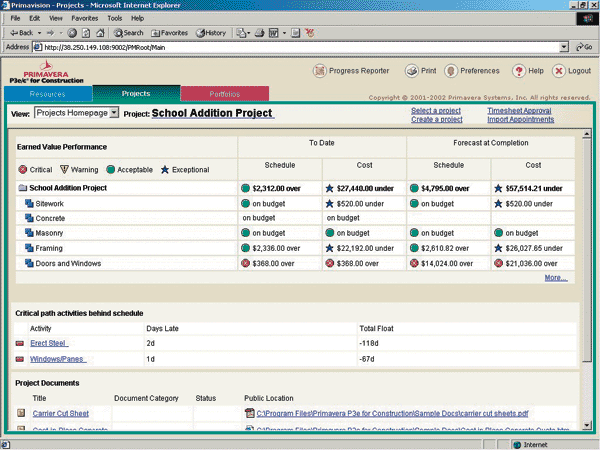The width and height of the screenshot is (600, 450).
Task: Click the Framing WBS icon
Action: click(30, 247)
